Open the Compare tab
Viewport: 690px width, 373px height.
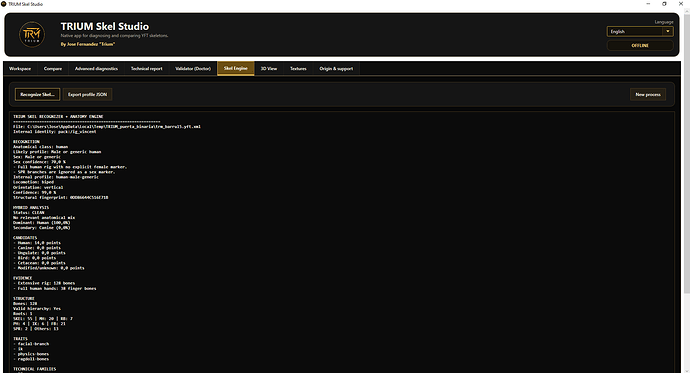tap(53, 69)
